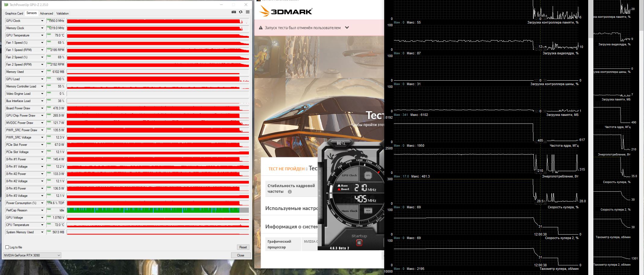The height and width of the screenshot is (275, 644).
Task: Click the 3DMark logo
Action: (x=286, y=12)
